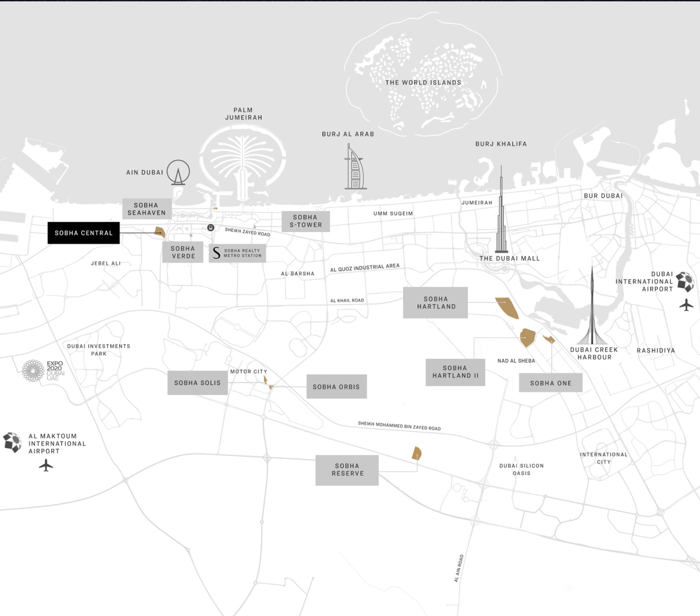Screen dimensions: 700x616
Task: Click the Burj Al Arab text label
Action: [x=348, y=134]
